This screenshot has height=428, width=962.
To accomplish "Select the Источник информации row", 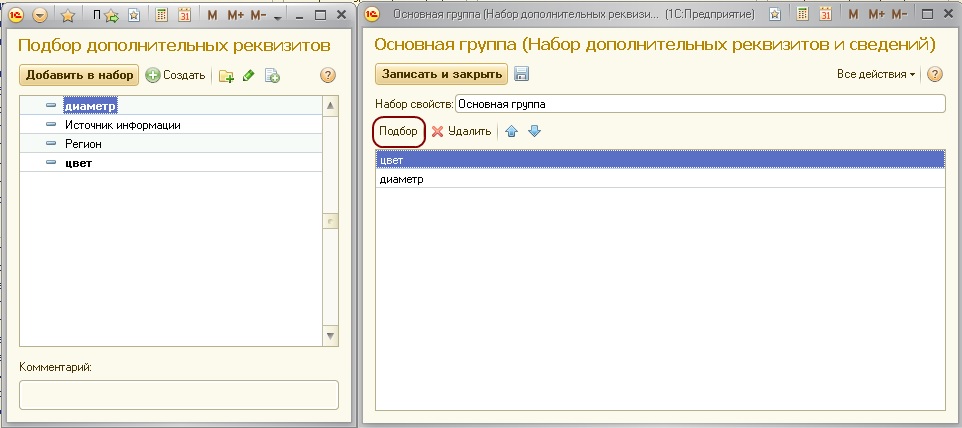I will click(171, 125).
